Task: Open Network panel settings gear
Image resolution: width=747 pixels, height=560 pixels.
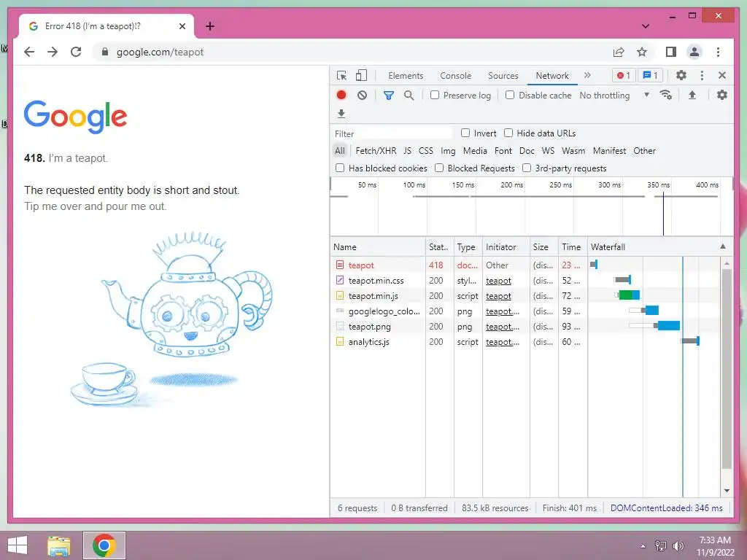Action: coord(722,95)
